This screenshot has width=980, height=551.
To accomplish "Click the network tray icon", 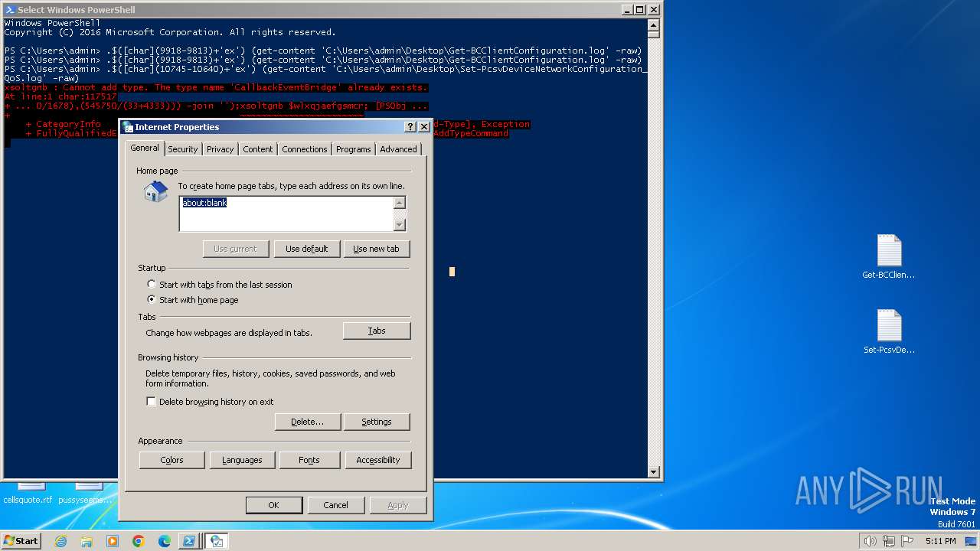I will pos(889,541).
